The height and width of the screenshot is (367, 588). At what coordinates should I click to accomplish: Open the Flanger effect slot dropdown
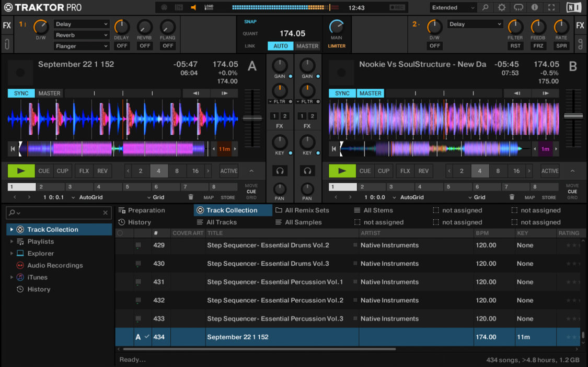tap(81, 46)
